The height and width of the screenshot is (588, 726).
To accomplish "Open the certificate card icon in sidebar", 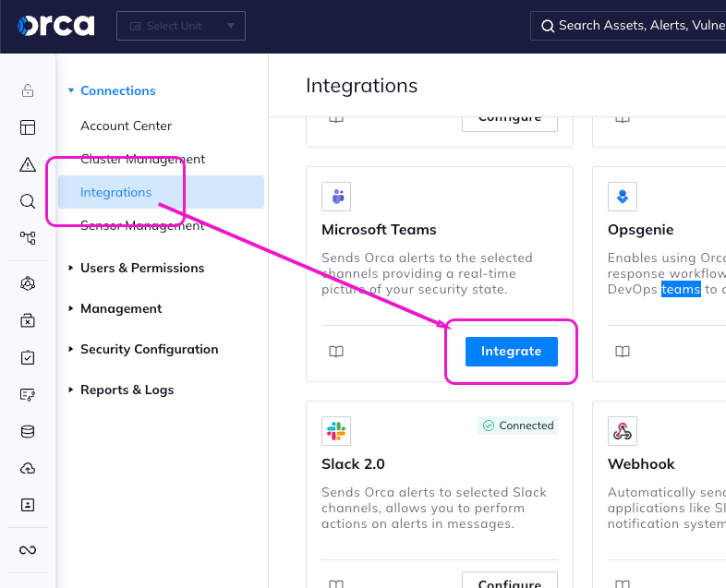I will (28, 395).
